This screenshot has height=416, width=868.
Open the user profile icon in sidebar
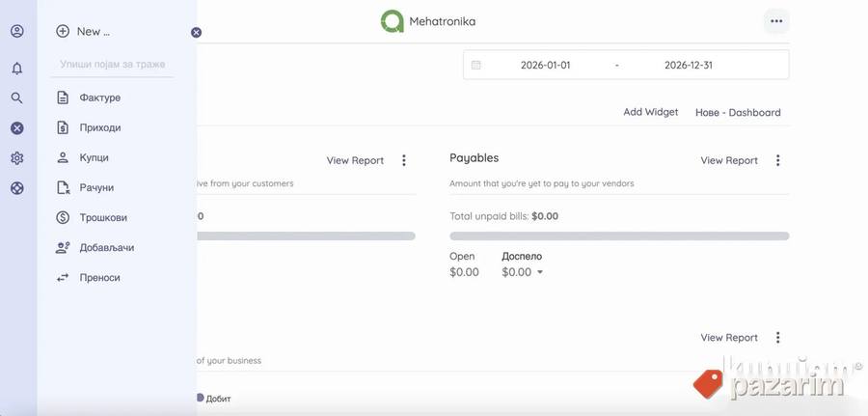coord(17,31)
